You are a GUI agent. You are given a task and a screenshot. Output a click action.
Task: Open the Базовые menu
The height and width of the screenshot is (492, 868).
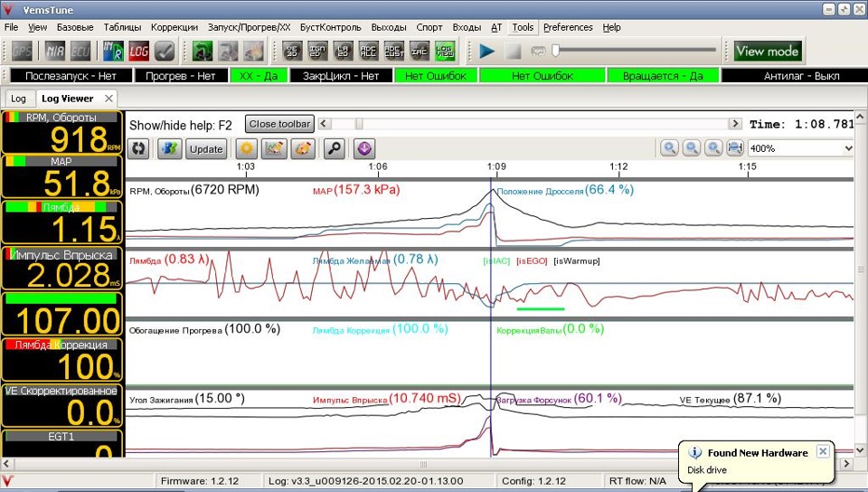point(75,27)
